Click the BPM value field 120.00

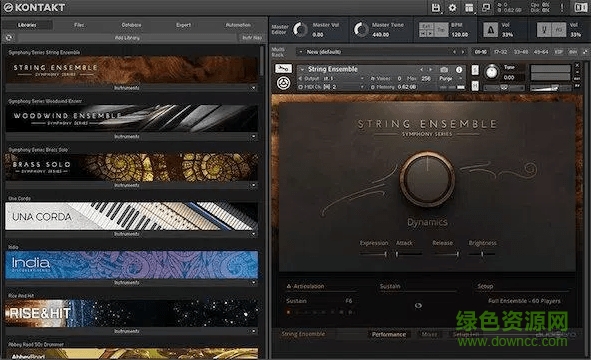pyautogui.click(x=459, y=34)
